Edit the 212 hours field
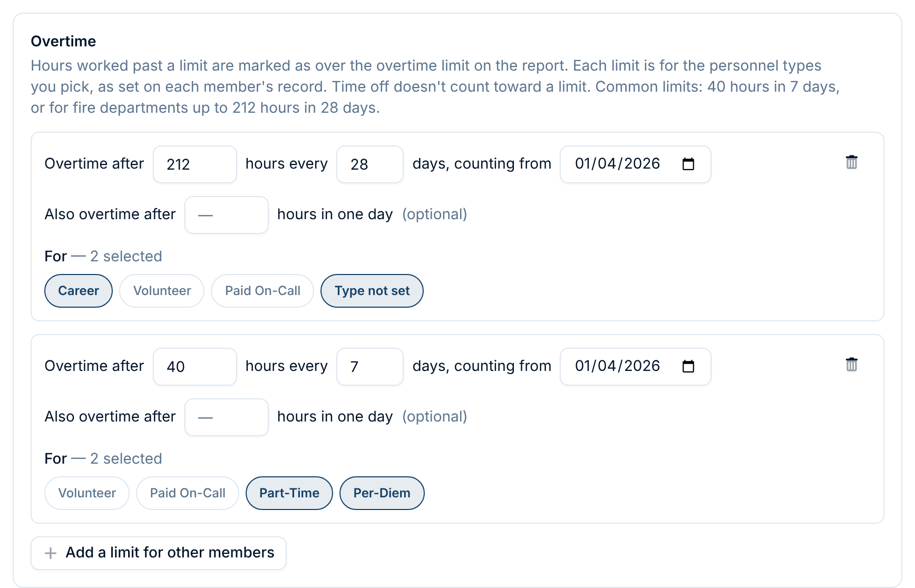915x588 pixels. pos(195,164)
